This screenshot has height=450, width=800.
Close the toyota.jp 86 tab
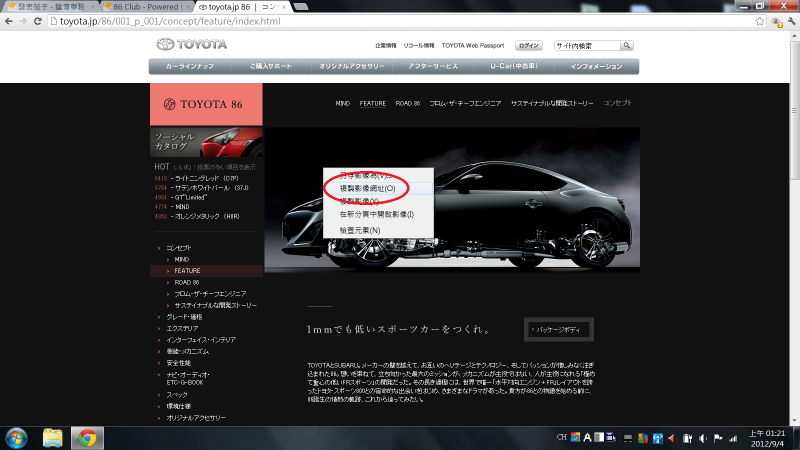tap(284, 7)
